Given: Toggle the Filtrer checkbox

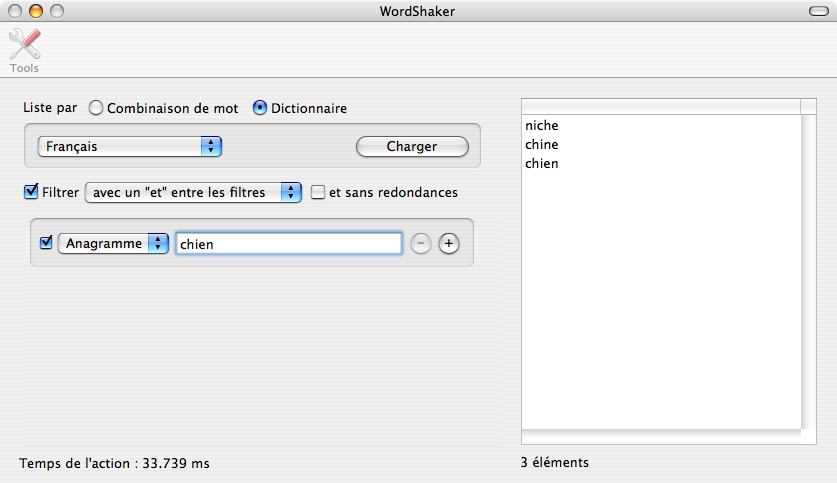Looking at the screenshot, I should tap(31, 192).
